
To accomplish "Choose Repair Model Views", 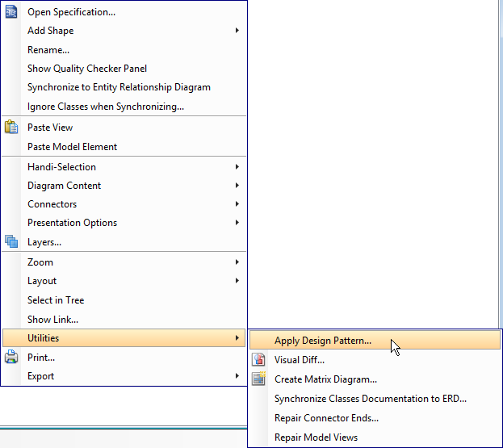I will click(375, 437).
